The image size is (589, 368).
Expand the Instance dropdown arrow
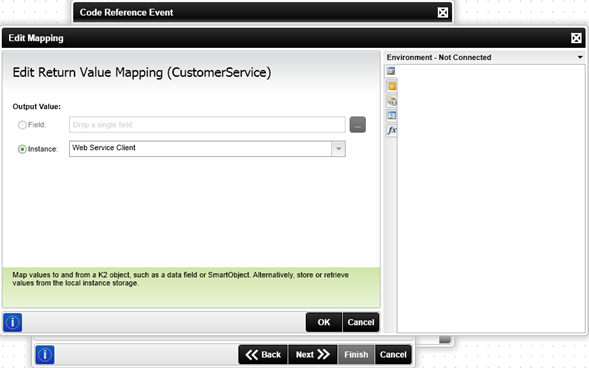pyautogui.click(x=338, y=149)
